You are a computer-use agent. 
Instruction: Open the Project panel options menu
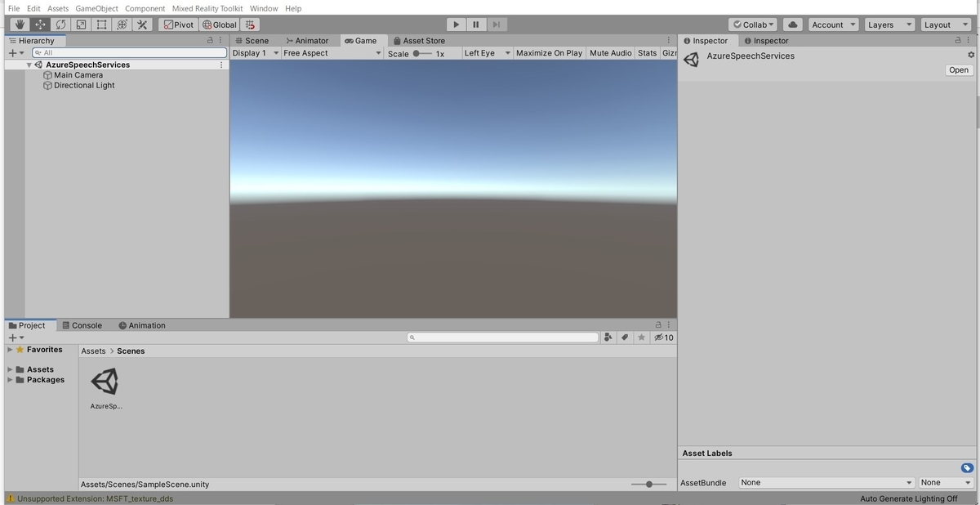pyautogui.click(x=669, y=325)
